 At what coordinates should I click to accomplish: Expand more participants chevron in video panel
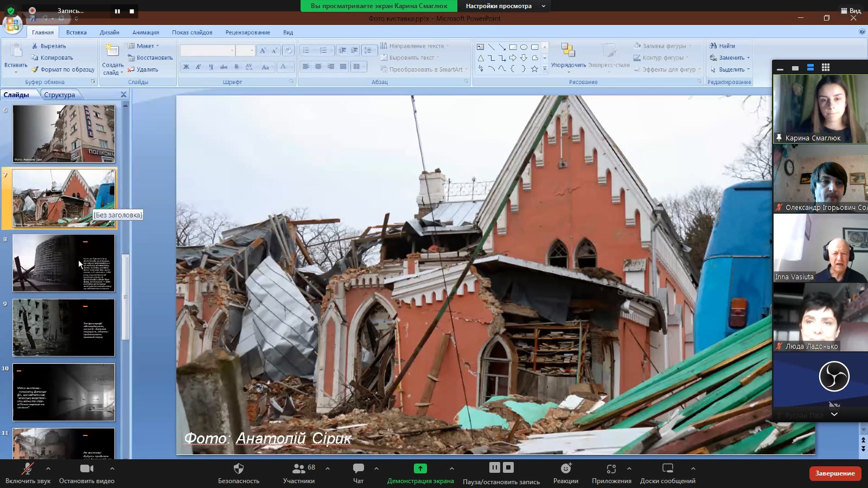pyautogui.click(x=834, y=414)
